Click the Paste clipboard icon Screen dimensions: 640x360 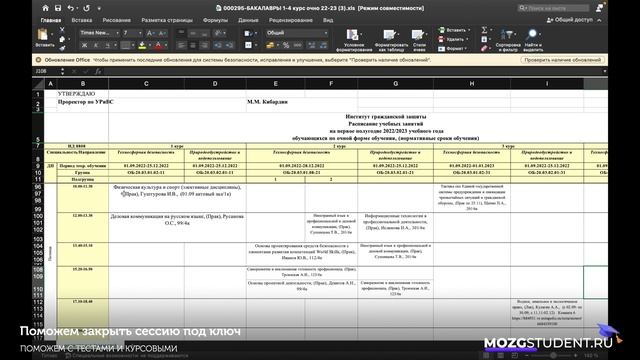tap(42, 35)
